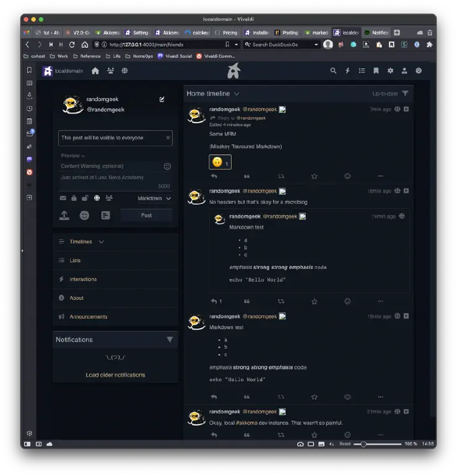Filter the home timeline with funnel icon
The width and height of the screenshot is (457, 476).
(x=405, y=94)
